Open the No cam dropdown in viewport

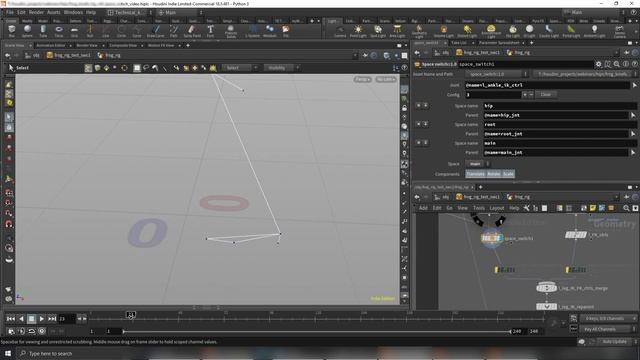386,79
